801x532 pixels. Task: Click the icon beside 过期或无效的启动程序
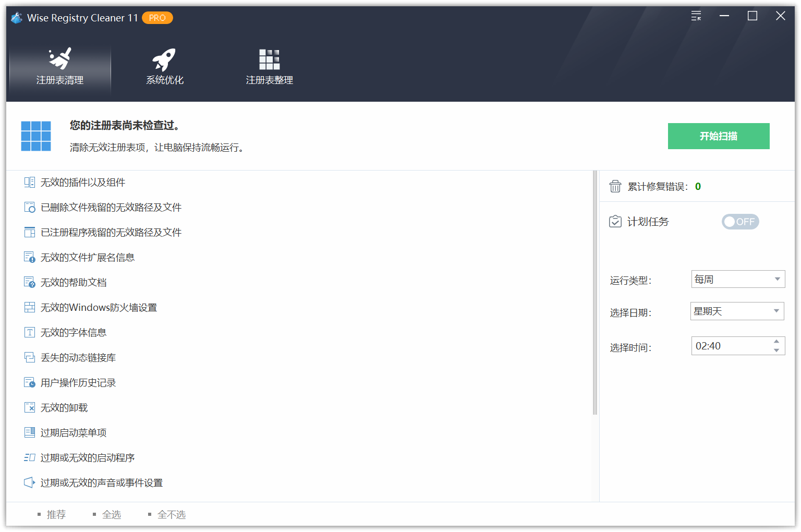[x=30, y=458]
